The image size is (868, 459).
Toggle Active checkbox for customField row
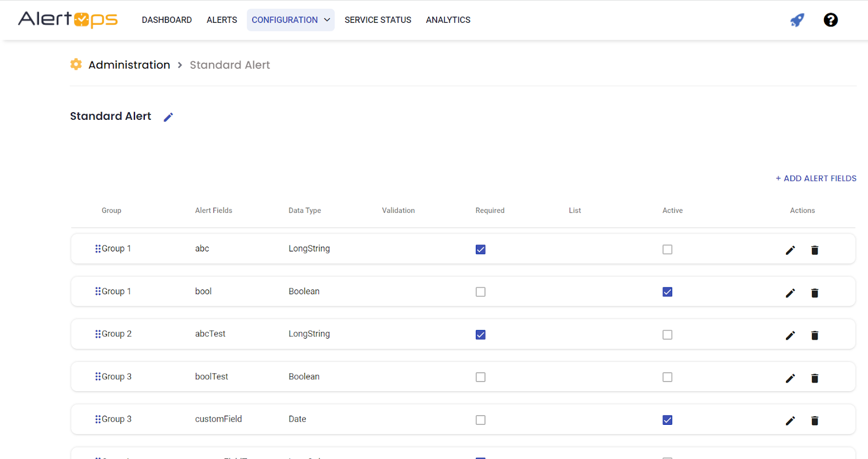point(667,420)
